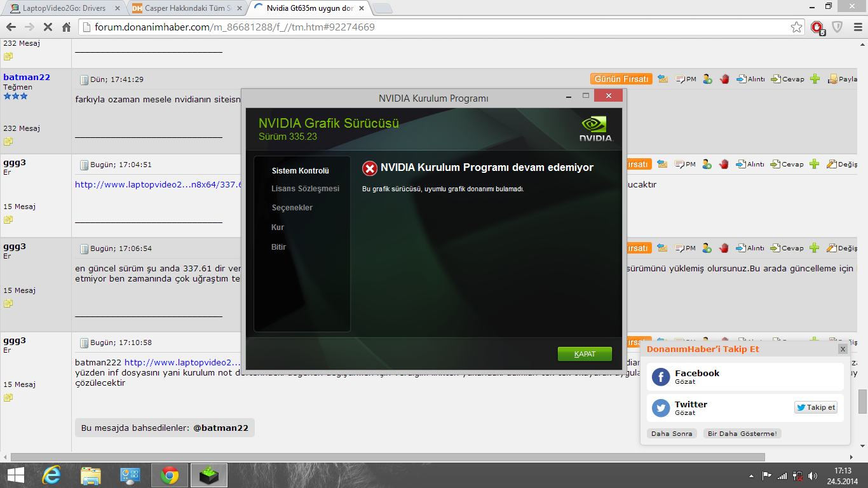Click red hand icon in 17:04:51 post

724,164
